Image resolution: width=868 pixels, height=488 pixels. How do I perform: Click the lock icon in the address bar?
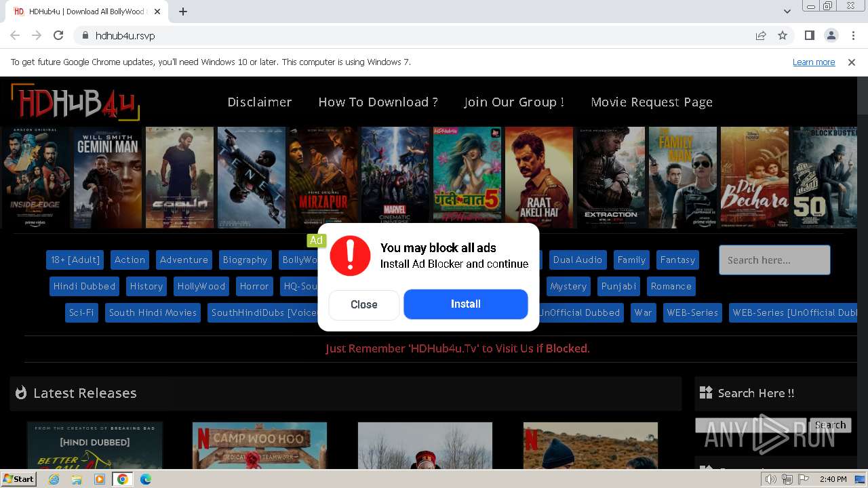click(x=85, y=35)
